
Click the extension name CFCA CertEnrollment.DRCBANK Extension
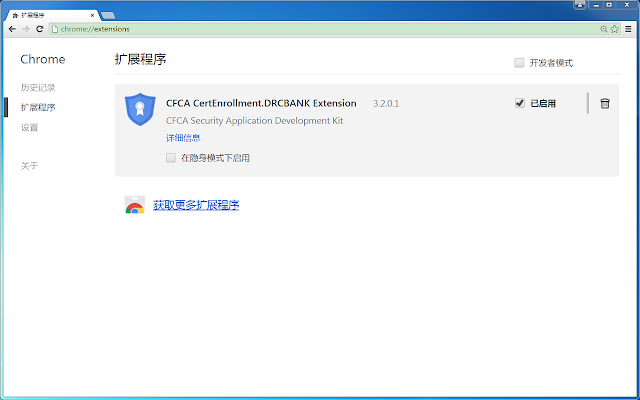click(x=261, y=103)
